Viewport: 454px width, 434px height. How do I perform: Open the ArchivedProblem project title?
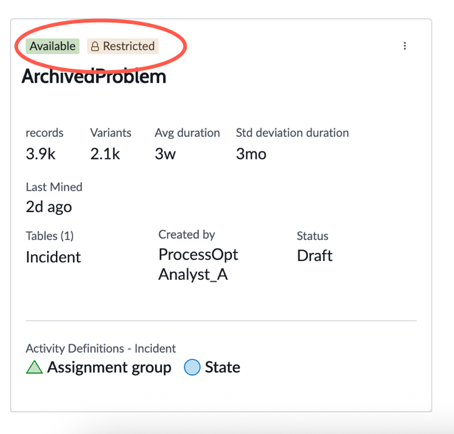(94, 76)
